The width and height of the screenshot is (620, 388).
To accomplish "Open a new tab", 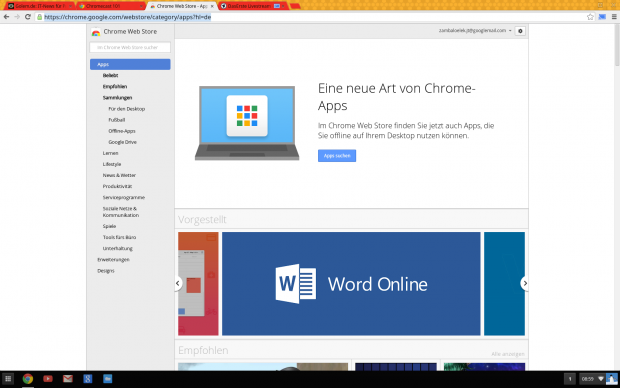I will click(295, 6).
